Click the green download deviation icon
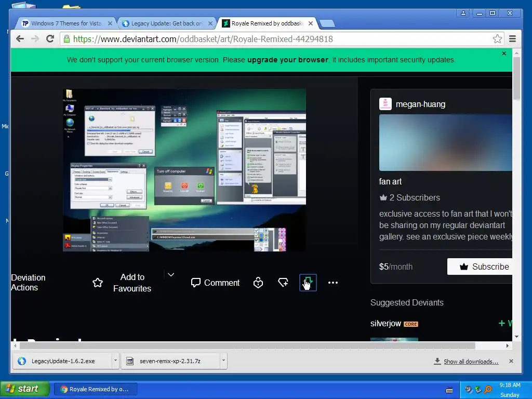This screenshot has height=399, width=532. tap(308, 283)
